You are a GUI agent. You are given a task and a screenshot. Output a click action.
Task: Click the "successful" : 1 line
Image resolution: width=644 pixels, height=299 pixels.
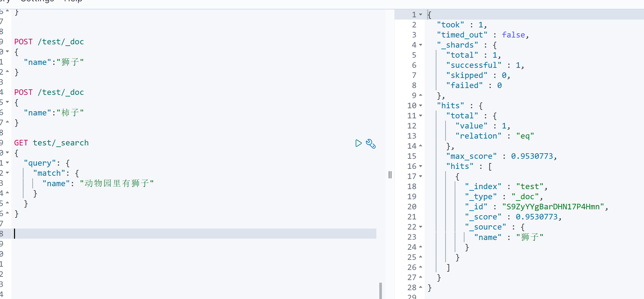click(x=485, y=65)
